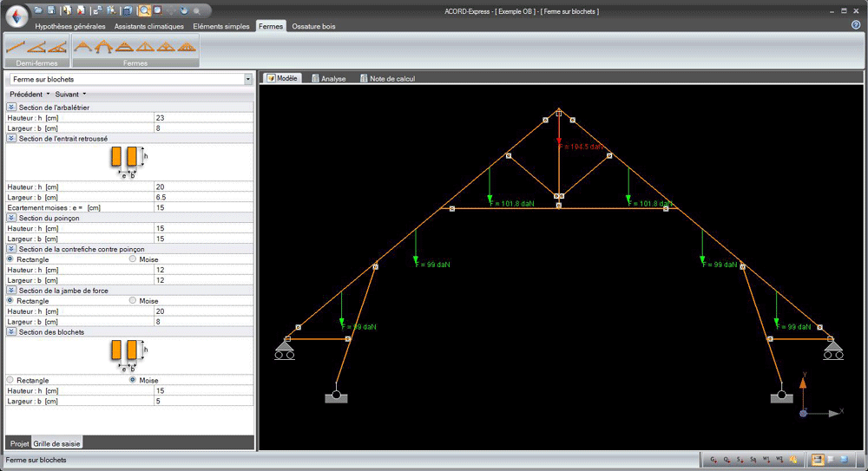Click the Sa load case icon in status bar

pyautogui.click(x=753, y=460)
